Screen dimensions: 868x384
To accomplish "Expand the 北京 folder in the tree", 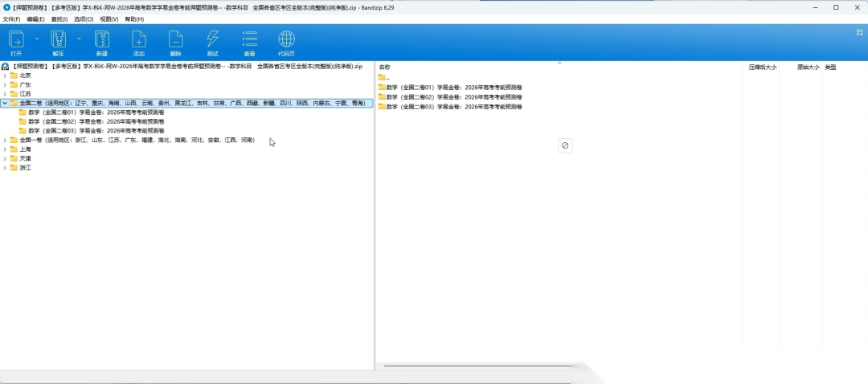I will [5, 76].
